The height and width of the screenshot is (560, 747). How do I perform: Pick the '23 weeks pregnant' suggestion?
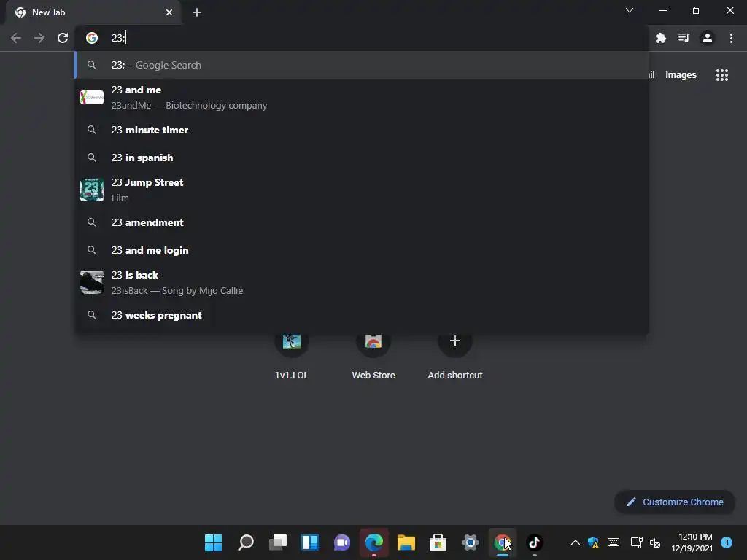tap(362, 315)
